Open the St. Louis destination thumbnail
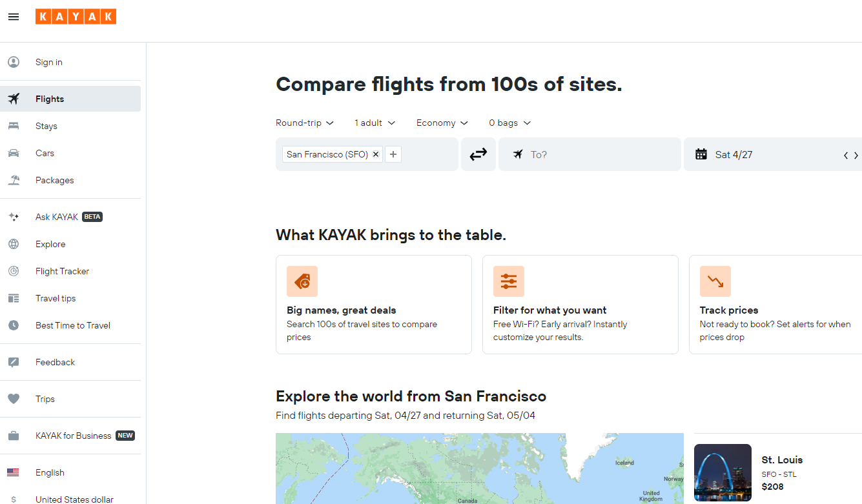The height and width of the screenshot is (504, 862). click(x=723, y=472)
